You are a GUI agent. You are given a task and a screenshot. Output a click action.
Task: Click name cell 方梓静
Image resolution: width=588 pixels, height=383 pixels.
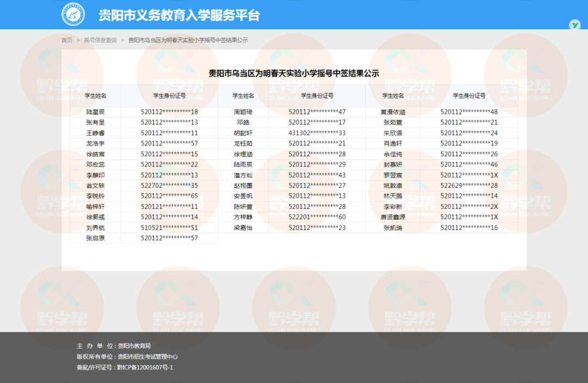(x=243, y=217)
